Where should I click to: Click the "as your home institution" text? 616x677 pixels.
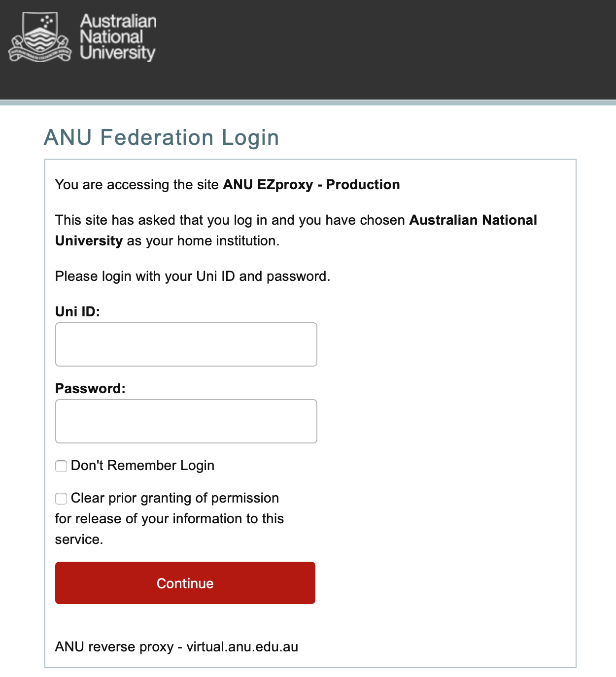click(x=203, y=240)
